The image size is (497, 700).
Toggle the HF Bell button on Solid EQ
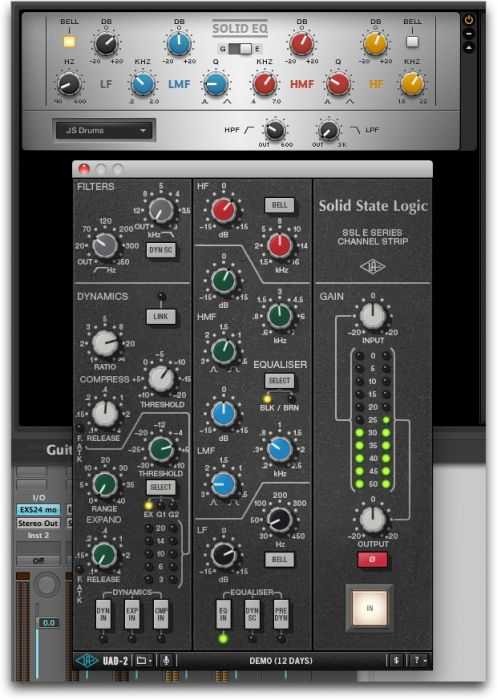point(412,42)
